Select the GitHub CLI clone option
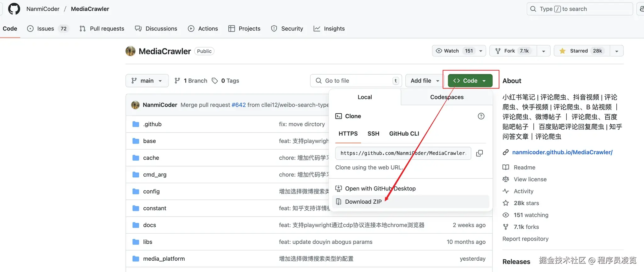 coord(404,133)
